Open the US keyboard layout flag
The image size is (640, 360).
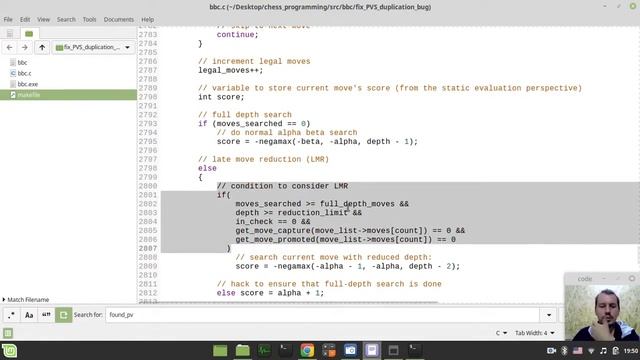coord(578,351)
